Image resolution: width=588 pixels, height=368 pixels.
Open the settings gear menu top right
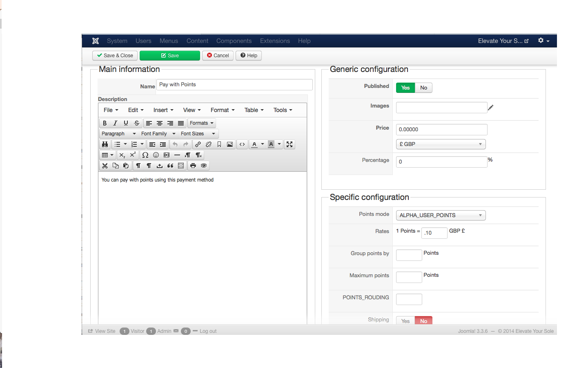pos(543,41)
